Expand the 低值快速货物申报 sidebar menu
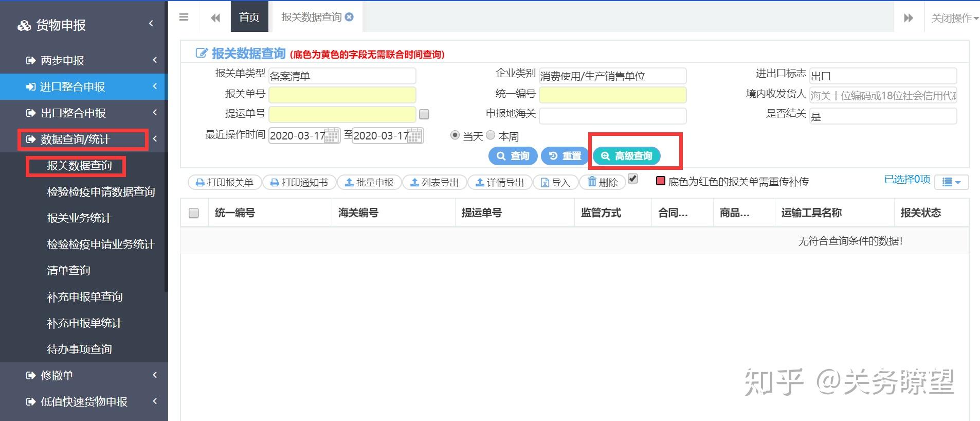Screen dimensions: 980x421 point(84,401)
